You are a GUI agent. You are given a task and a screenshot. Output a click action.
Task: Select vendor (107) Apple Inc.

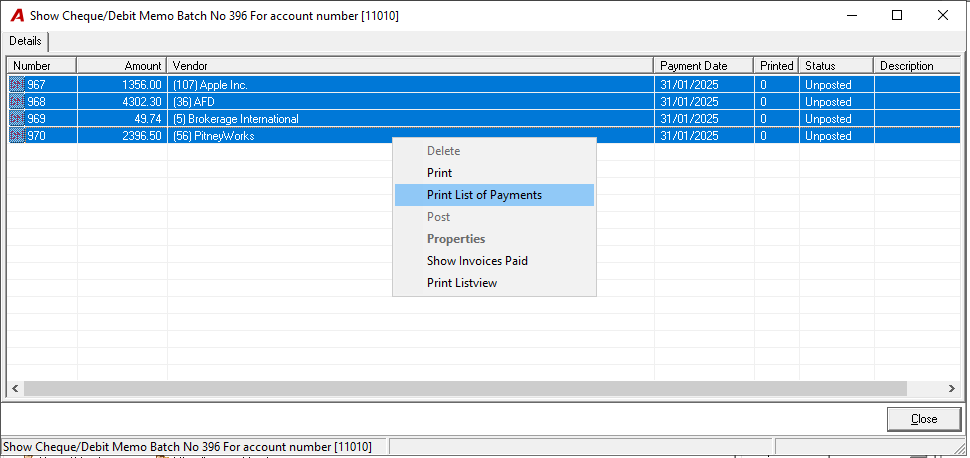click(210, 85)
